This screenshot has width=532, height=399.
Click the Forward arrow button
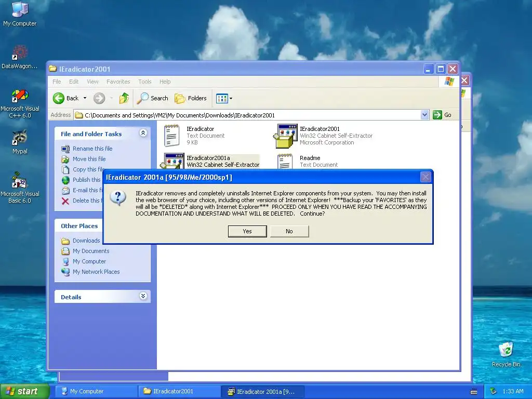pos(99,98)
